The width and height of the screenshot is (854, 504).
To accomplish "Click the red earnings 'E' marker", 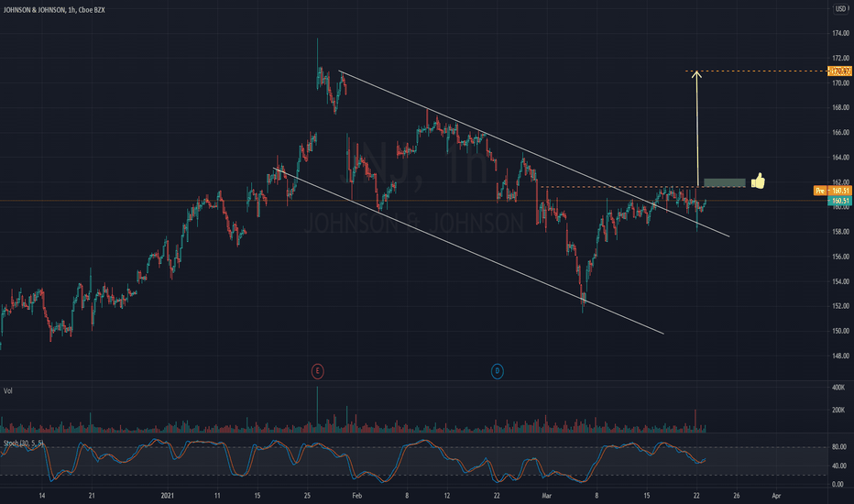I will click(318, 372).
